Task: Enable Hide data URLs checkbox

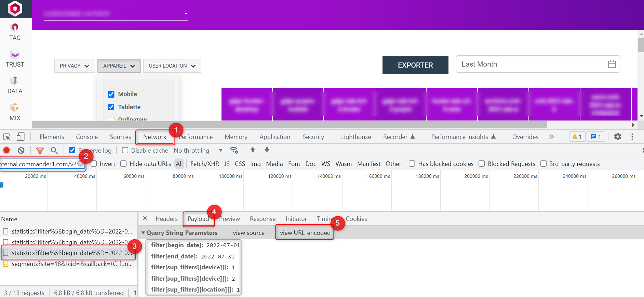Action: [x=123, y=164]
